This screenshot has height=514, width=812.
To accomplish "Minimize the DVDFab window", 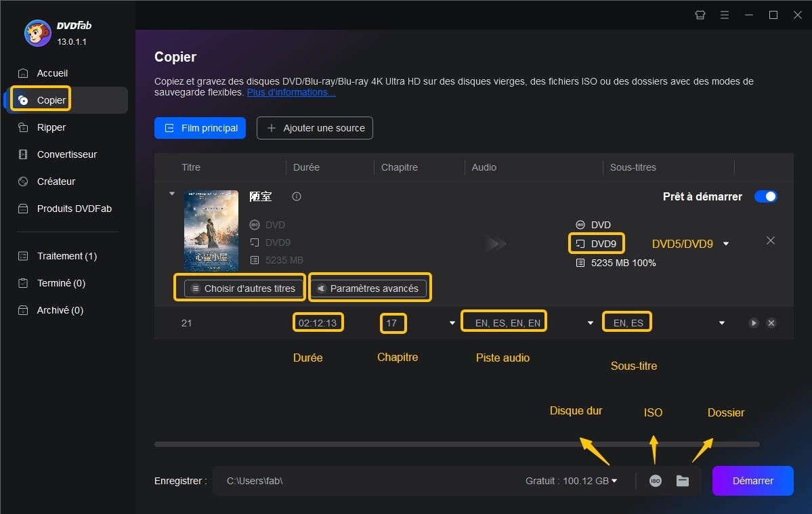I will (x=749, y=15).
